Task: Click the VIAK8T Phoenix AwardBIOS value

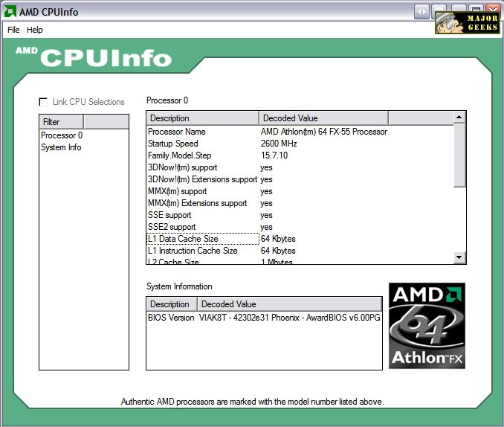Action: tap(290, 318)
